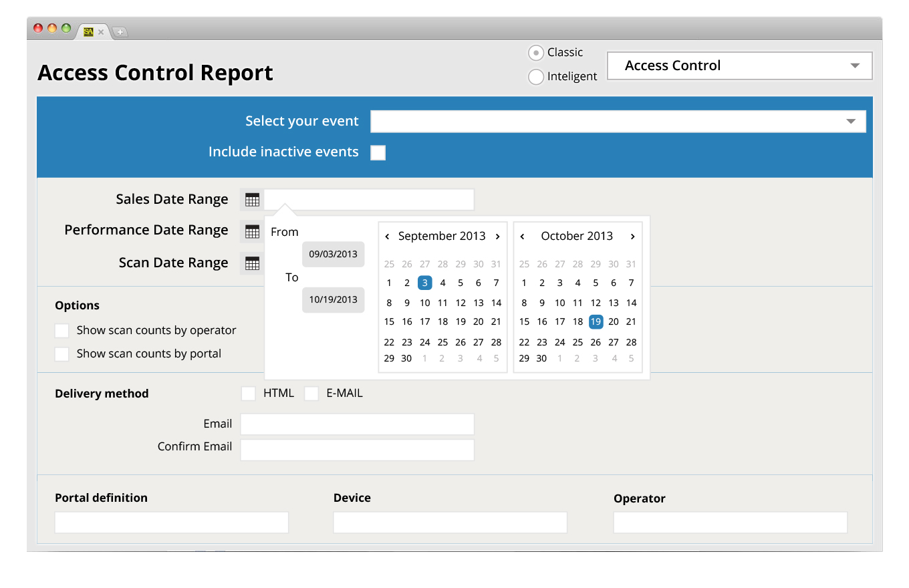This screenshot has width=909, height=588.
Task: Go to previous month from September 2013
Action: tap(387, 237)
